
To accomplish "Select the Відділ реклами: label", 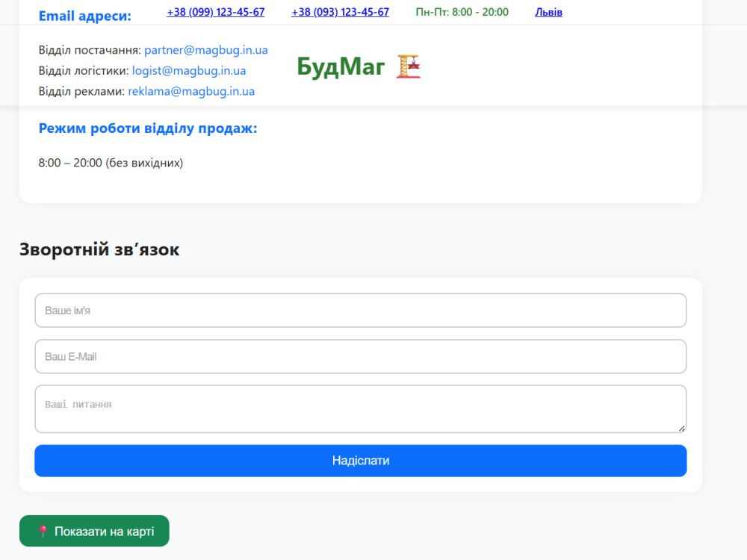I will [81, 91].
